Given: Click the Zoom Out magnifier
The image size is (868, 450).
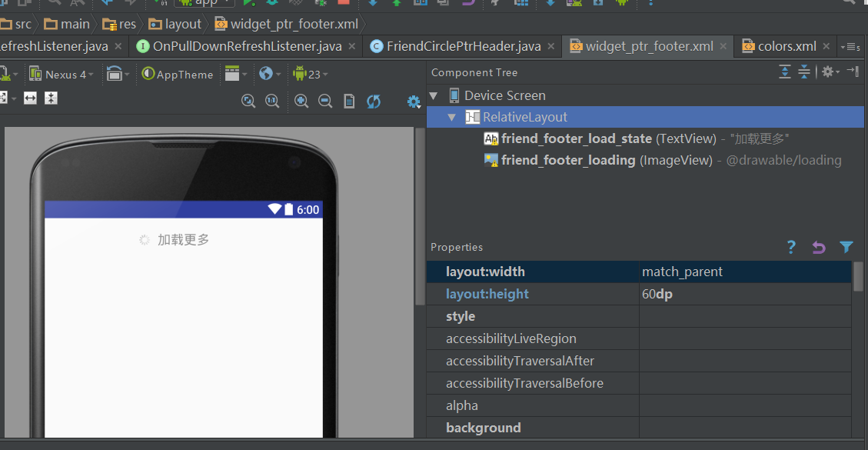Looking at the screenshot, I should [325, 101].
